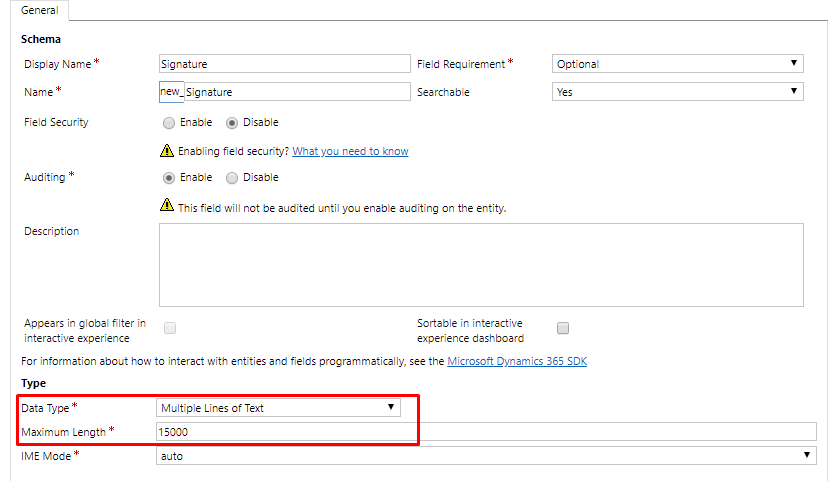830x481 pixels.
Task: Select Disable radio for Field Security
Action: (x=232, y=123)
